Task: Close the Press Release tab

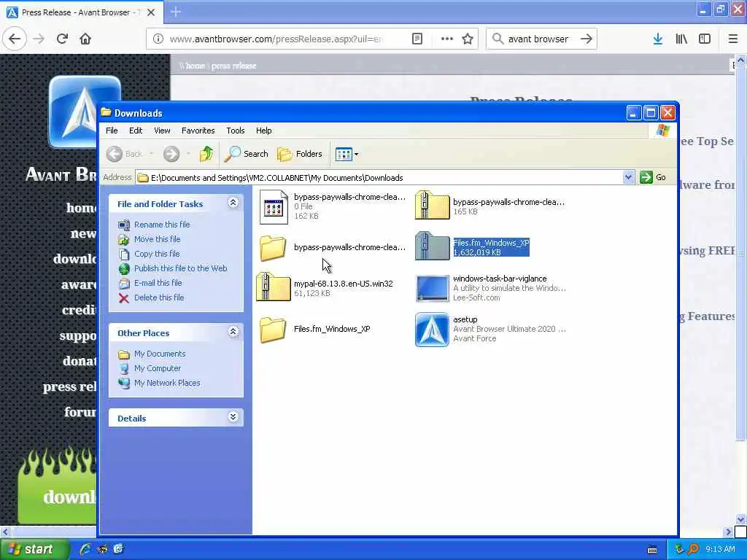Action: pos(151,12)
